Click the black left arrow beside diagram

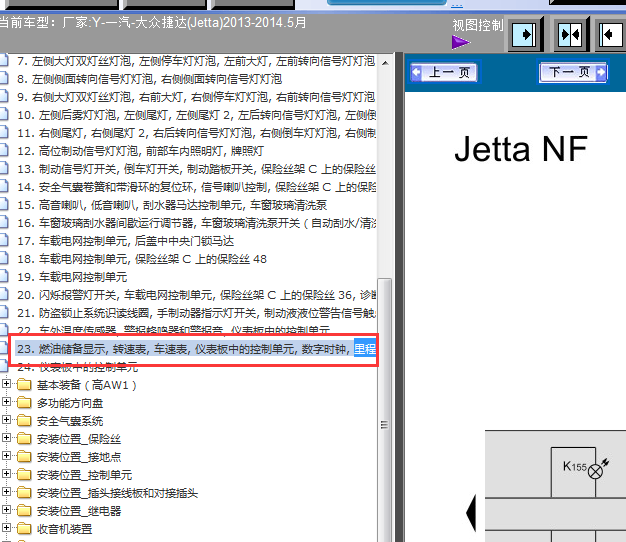click(471, 512)
